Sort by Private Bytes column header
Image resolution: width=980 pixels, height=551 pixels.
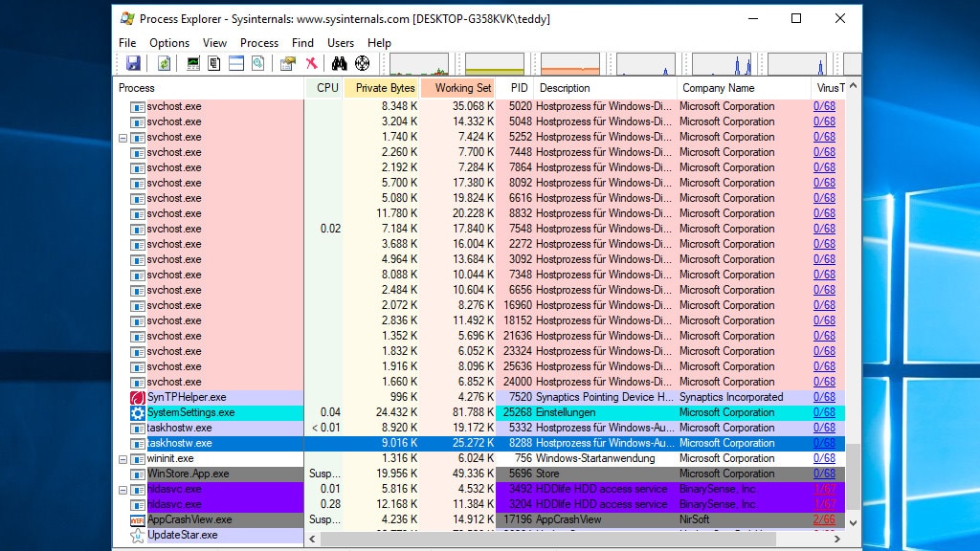coord(382,88)
